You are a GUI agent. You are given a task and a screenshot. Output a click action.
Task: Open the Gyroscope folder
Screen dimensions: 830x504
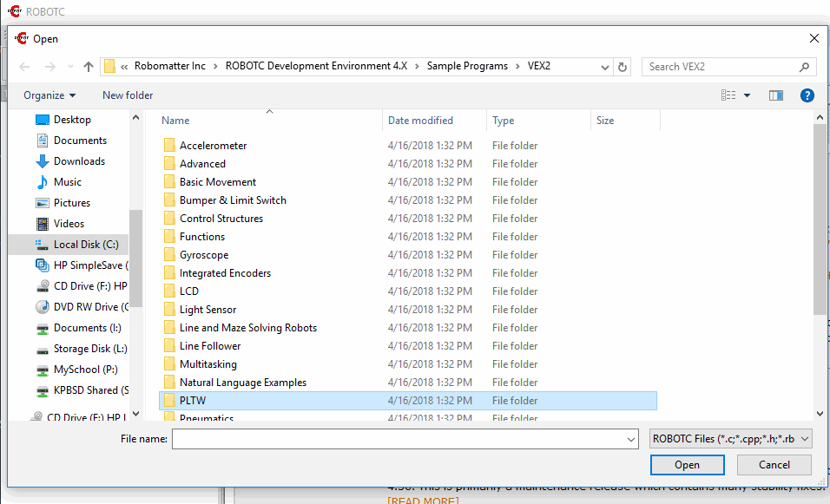coord(204,255)
